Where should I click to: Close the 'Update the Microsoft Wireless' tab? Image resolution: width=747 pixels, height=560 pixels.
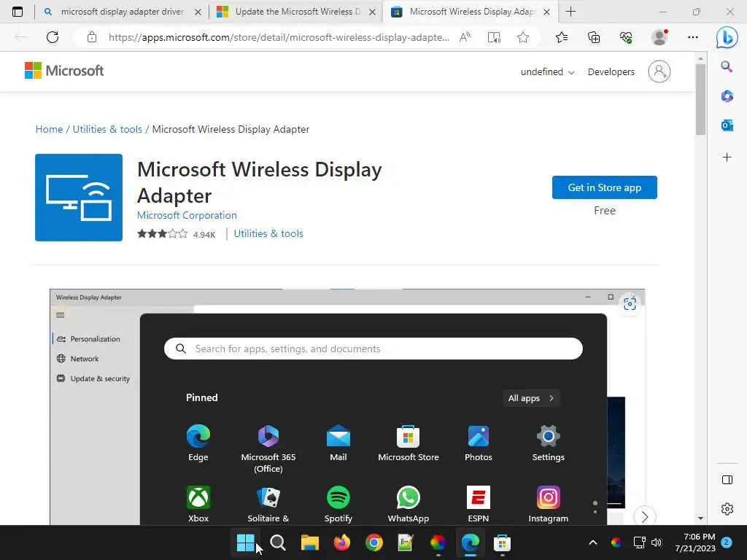(373, 12)
